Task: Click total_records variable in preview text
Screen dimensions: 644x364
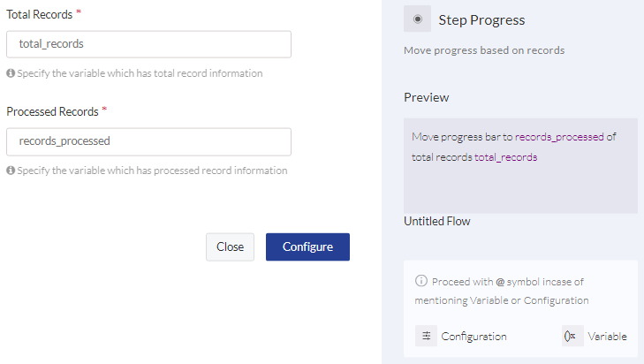Action: (505, 157)
